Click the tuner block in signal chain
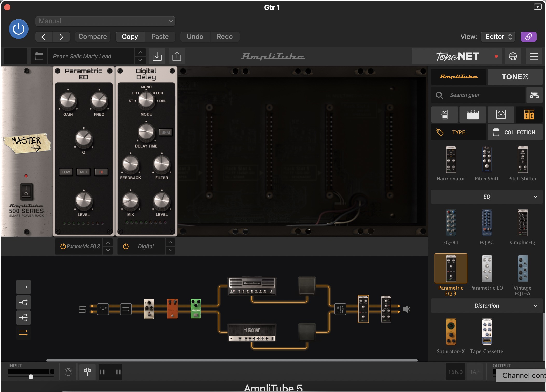The height and width of the screenshot is (392, 546). tap(103, 309)
